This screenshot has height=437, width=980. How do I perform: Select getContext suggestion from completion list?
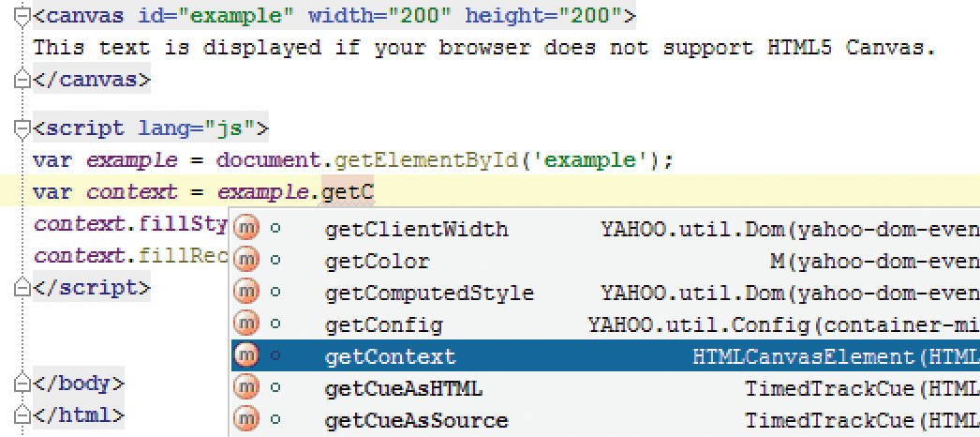pos(390,356)
